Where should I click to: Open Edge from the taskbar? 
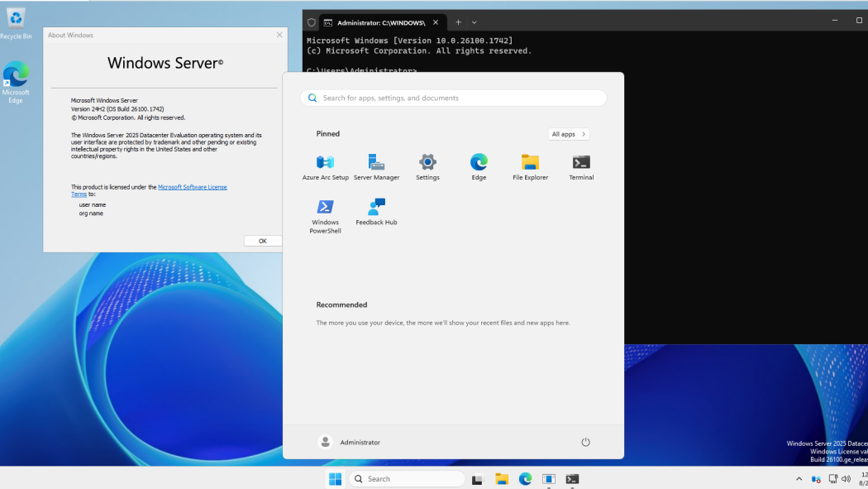pos(525,479)
